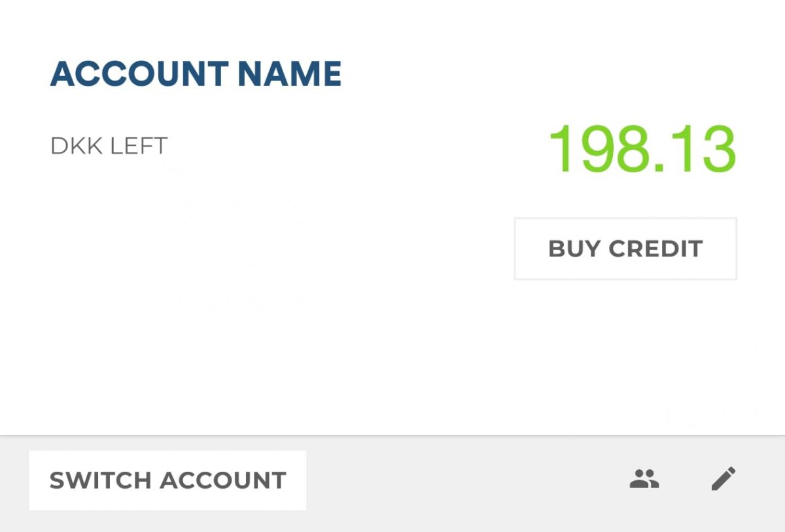The width and height of the screenshot is (785, 532).
Task: Open the SWITCH ACCOUNT selector
Action: click(x=167, y=480)
